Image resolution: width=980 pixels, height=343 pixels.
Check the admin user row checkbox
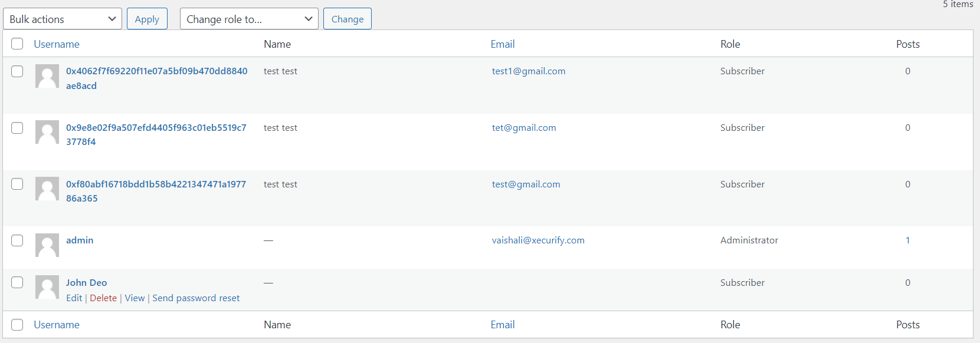click(x=17, y=240)
